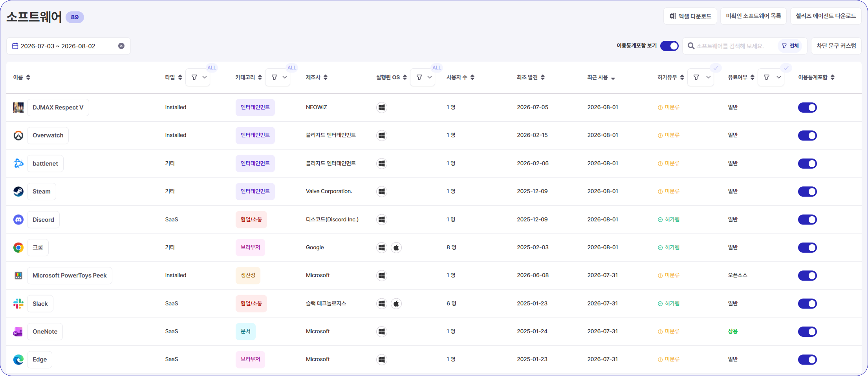
Task: Click 셀리즈 에이전트 다운로드 button
Action: point(826,16)
